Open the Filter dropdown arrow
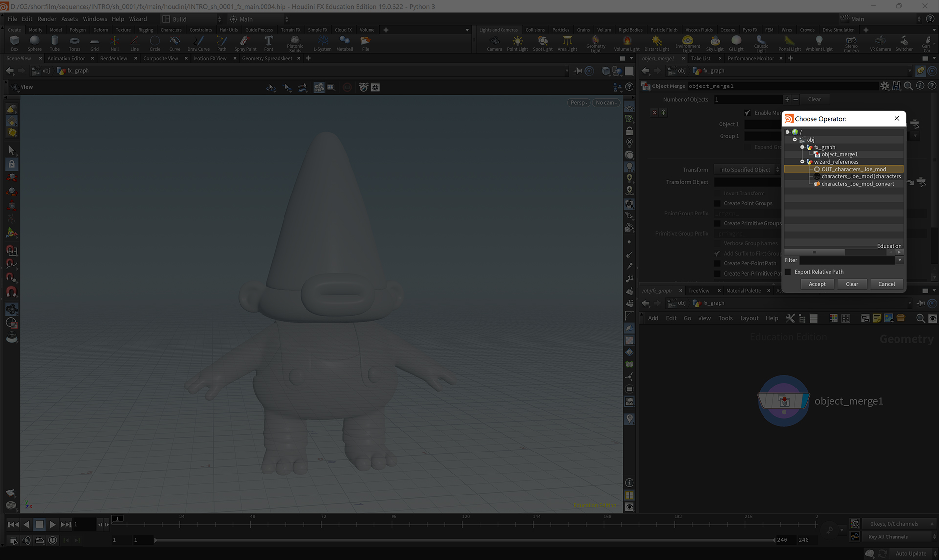This screenshot has height=560, width=939. (899, 260)
